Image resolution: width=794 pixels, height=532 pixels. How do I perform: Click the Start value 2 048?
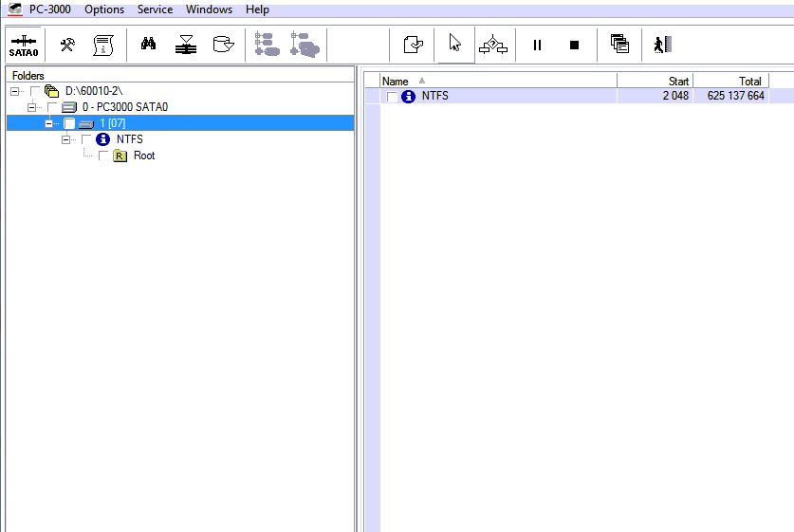pyautogui.click(x=675, y=96)
